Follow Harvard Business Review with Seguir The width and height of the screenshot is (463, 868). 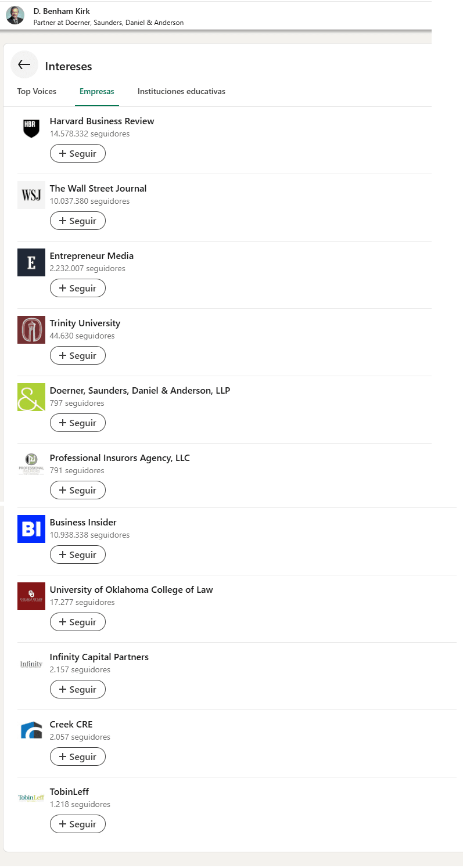tap(78, 154)
